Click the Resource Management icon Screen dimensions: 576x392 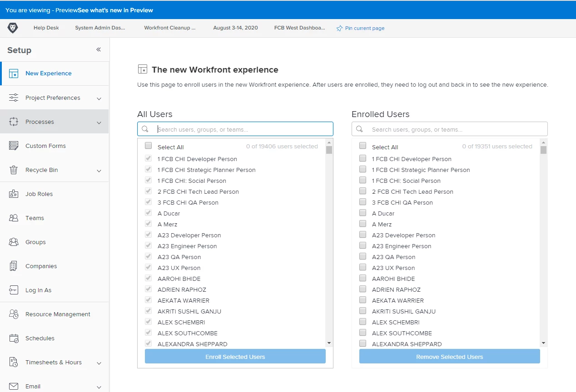coord(14,314)
